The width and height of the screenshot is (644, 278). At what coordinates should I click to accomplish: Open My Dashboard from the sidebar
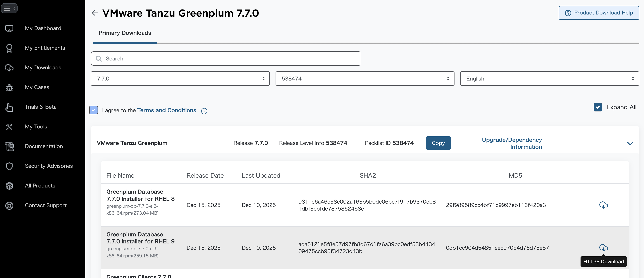tap(43, 28)
